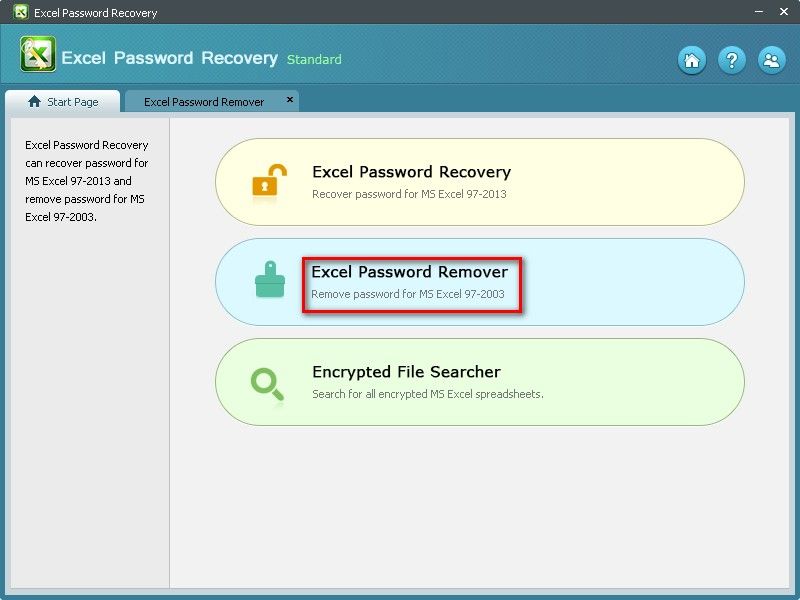This screenshot has height=600, width=800.
Task: Open Encrypted File Searcher option
Action: pyautogui.click(x=480, y=382)
